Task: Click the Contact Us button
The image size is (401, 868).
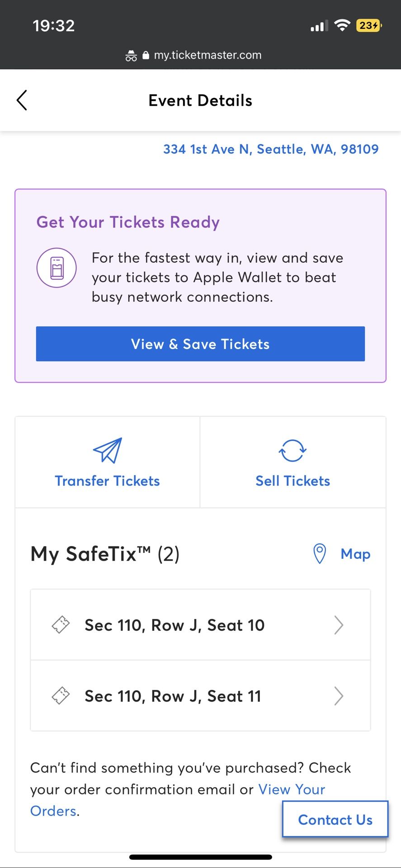Action: [335, 819]
